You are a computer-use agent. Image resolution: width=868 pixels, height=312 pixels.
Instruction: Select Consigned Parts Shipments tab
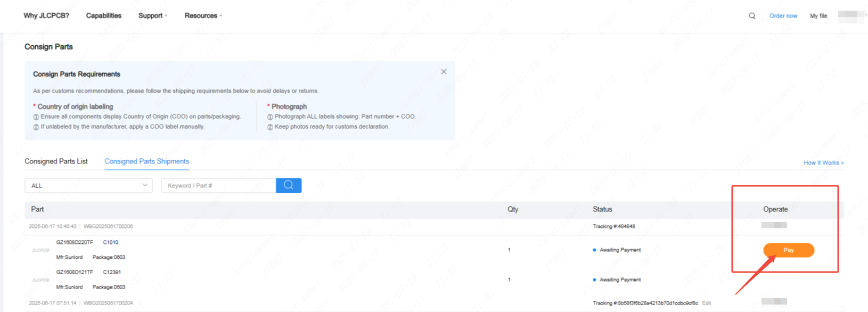[x=147, y=161]
